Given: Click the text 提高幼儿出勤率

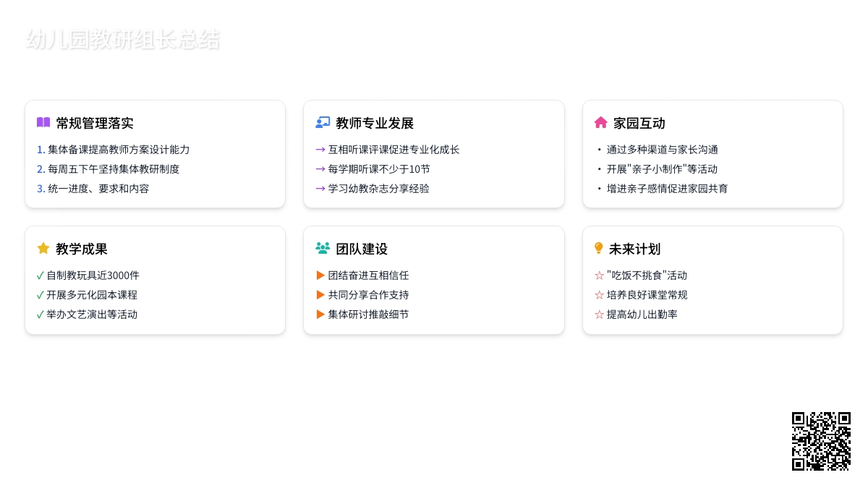Looking at the screenshot, I should 642,314.
